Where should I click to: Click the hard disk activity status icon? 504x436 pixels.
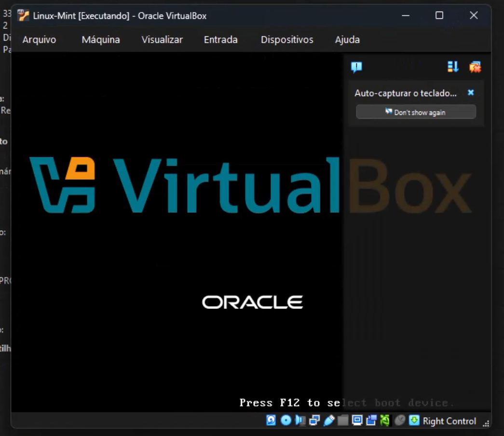(x=271, y=420)
